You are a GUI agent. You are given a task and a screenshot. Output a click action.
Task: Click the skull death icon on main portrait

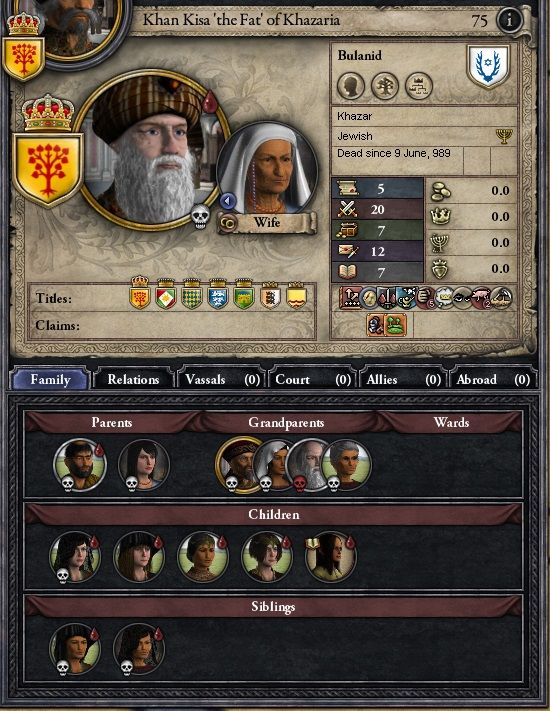pyautogui.click(x=200, y=216)
